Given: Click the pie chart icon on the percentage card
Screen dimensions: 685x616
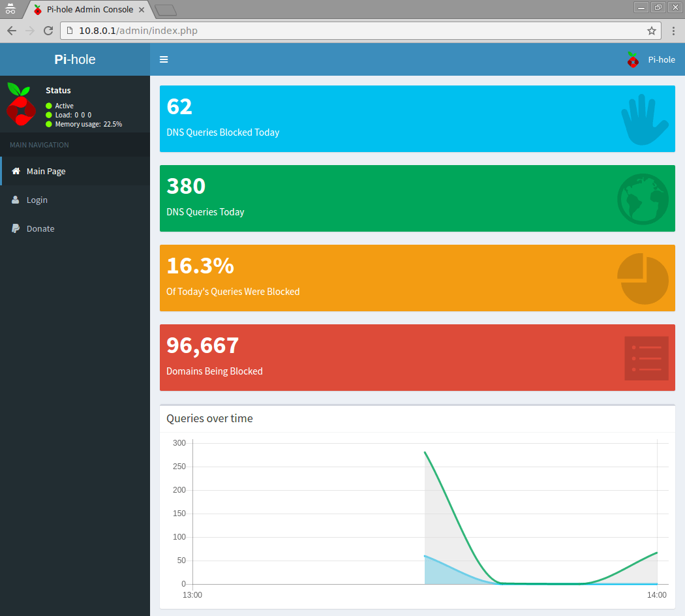Looking at the screenshot, I should tap(643, 279).
